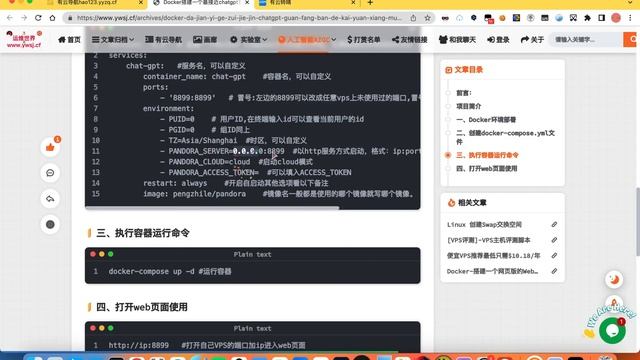
Task: Open the Chrome profile avatar
Action: click(616, 18)
